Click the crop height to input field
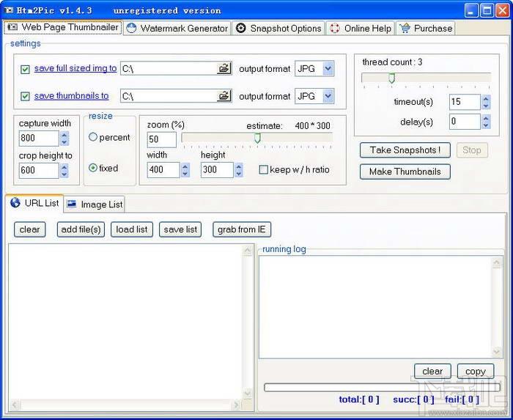This screenshot has width=513, height=420. tap(39, 170)
